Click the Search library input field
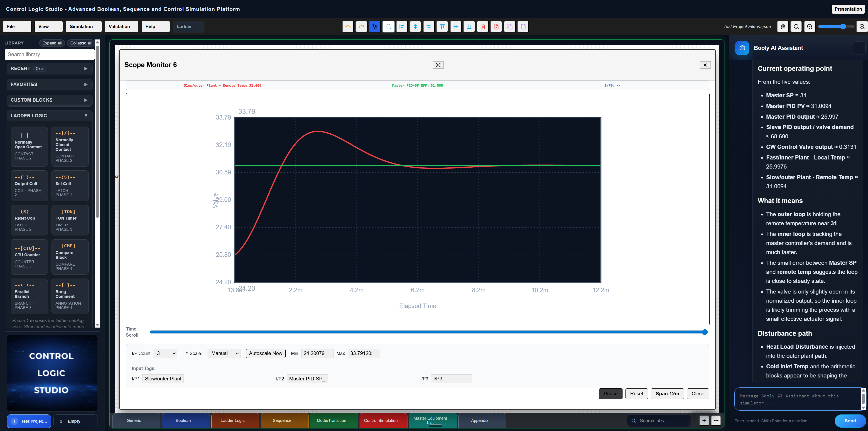Image resolution: width=868 pixels, height=431 pixels. pos(49,54)
